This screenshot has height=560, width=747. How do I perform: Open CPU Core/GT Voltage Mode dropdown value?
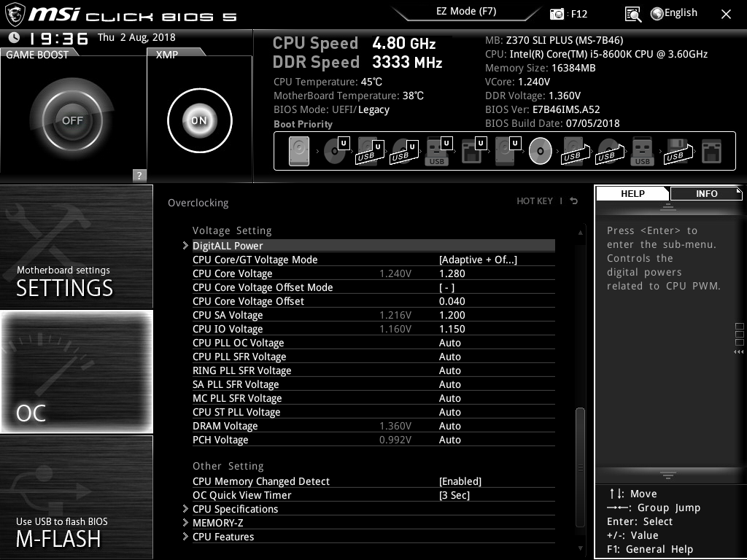pyautogui.click(x=478, y=260)
